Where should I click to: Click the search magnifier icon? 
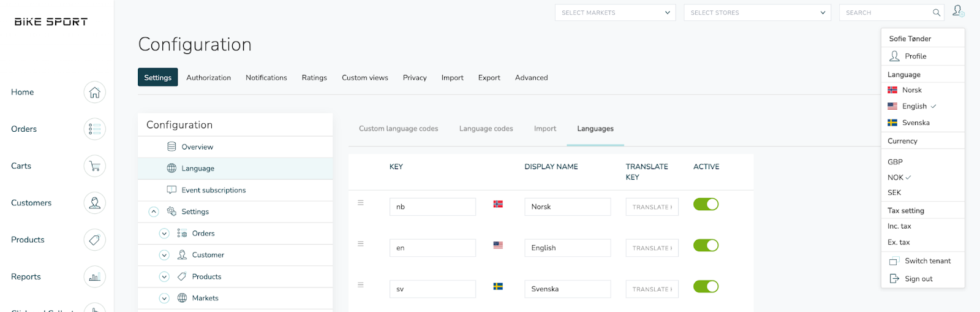(x=937, y=12)
